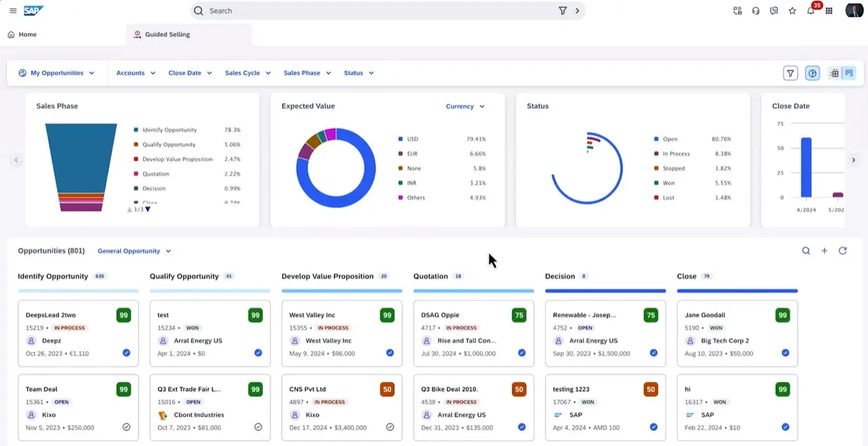Toggle checkmark on the Team Deal card
Screen dimensions: 868x446
[127, 427]
